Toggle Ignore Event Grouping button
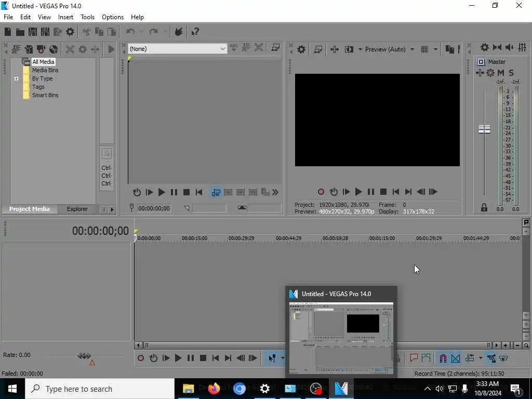This screenshot has height=399, width=532. [503, 358]
